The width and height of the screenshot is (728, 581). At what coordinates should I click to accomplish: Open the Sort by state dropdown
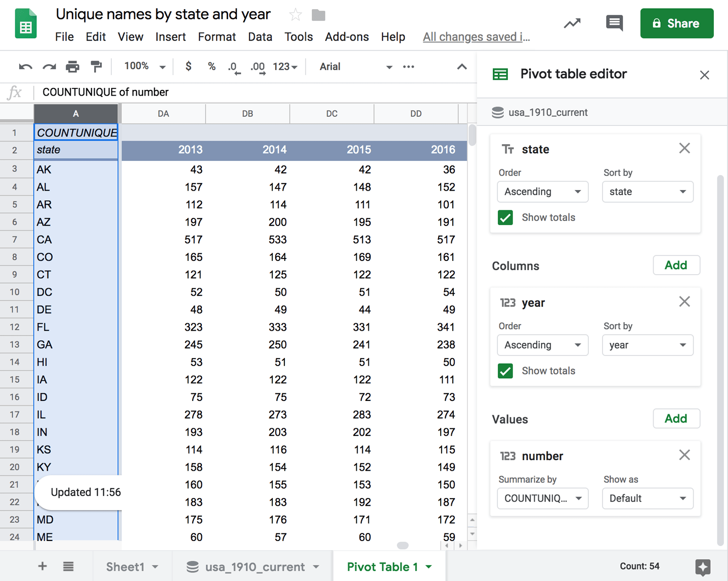click(648, 192)
